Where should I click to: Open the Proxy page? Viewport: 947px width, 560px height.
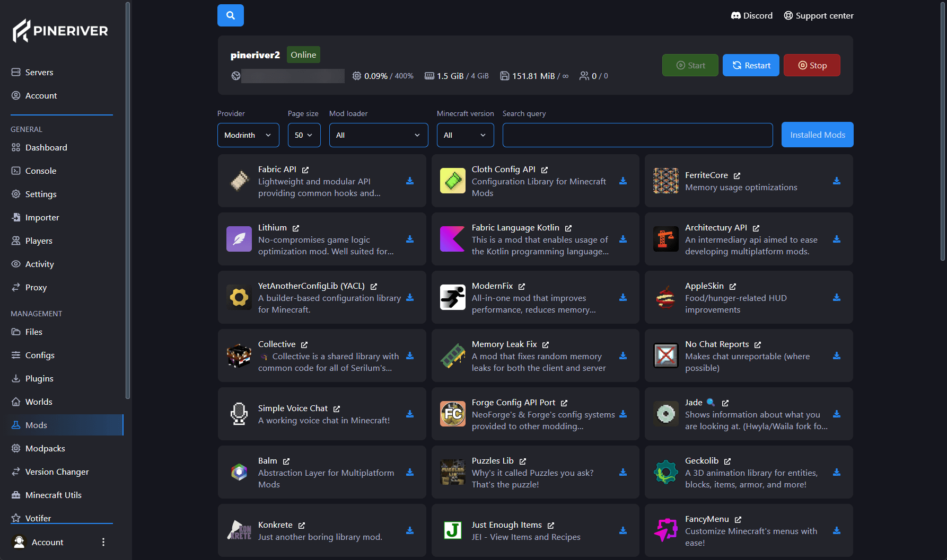point(36,287)
